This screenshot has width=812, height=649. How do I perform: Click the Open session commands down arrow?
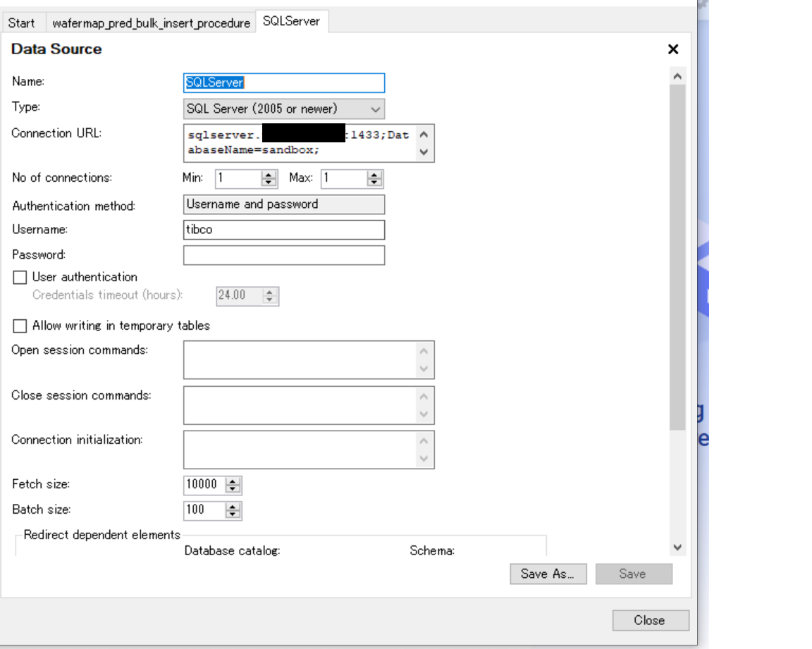[x=424, y=369]
